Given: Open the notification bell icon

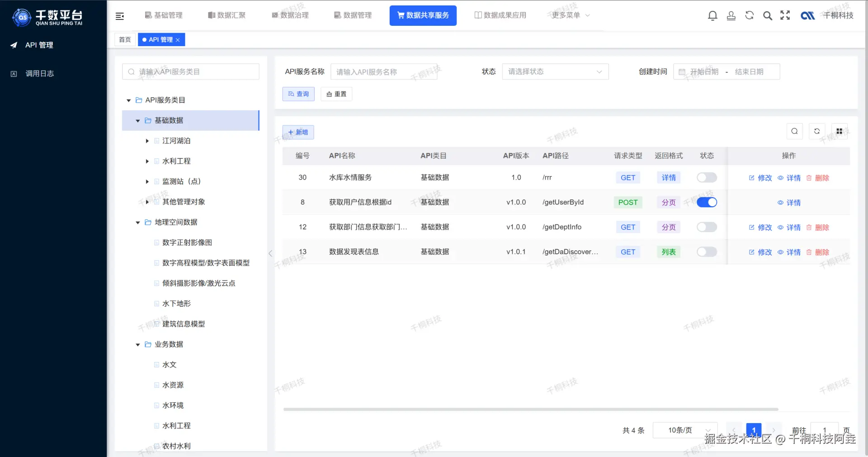Looking at the screenshot, I should (x=712, y=15).
